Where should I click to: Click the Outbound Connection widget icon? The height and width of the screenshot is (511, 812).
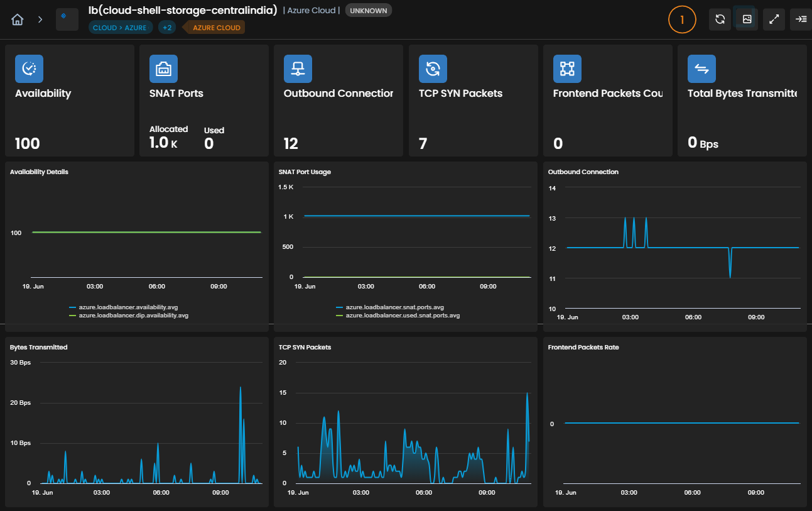point(298,69)
